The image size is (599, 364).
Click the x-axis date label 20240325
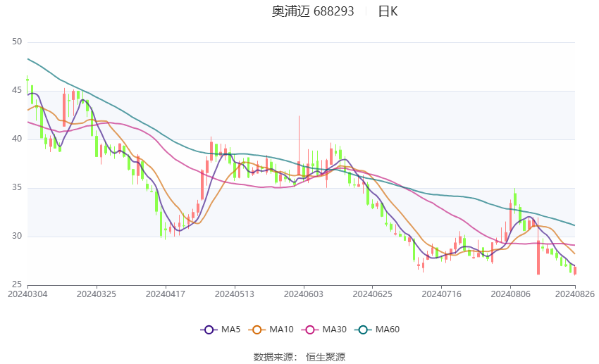point(97,294)
